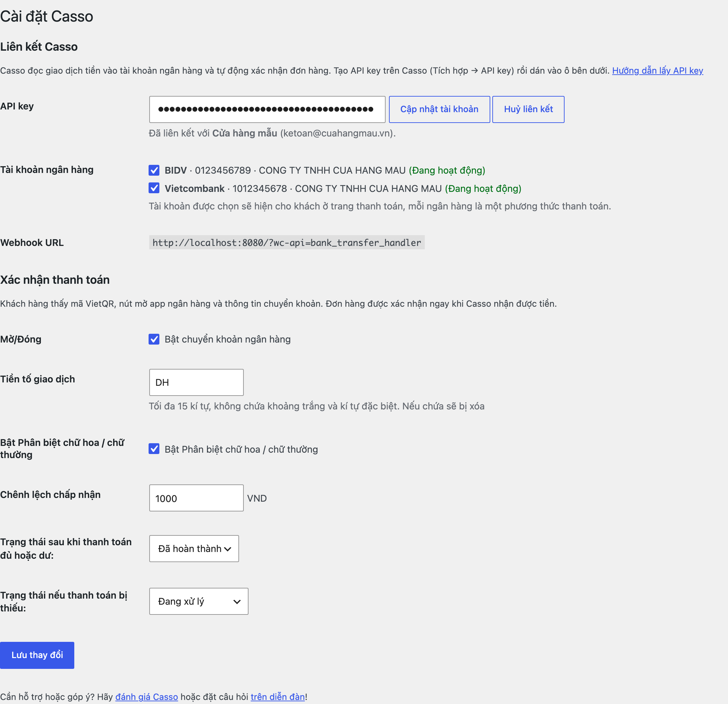Image resolution: width=728 pixels, height=704 pixels.
Task: Click the Vietcombank account label text
Action: [x=343, y=188]
